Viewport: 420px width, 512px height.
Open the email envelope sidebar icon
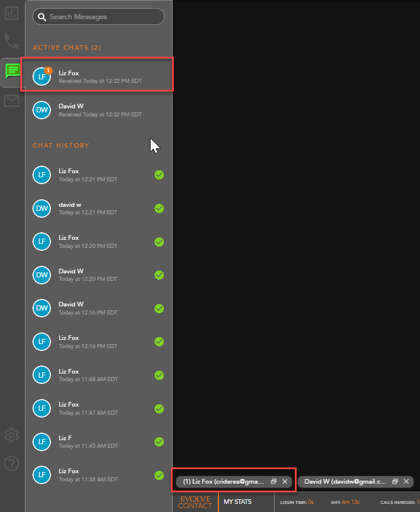(x=12, y=101)
